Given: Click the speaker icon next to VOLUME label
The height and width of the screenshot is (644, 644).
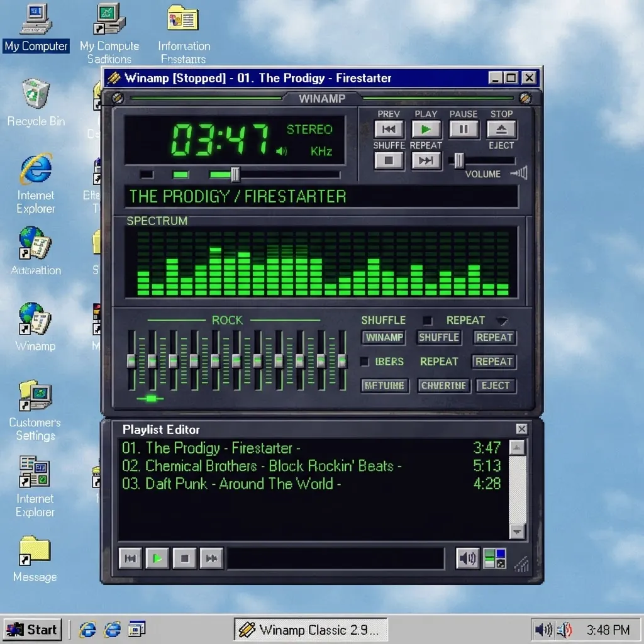Looking at the screenshot, I should click(x=519, y=173).
